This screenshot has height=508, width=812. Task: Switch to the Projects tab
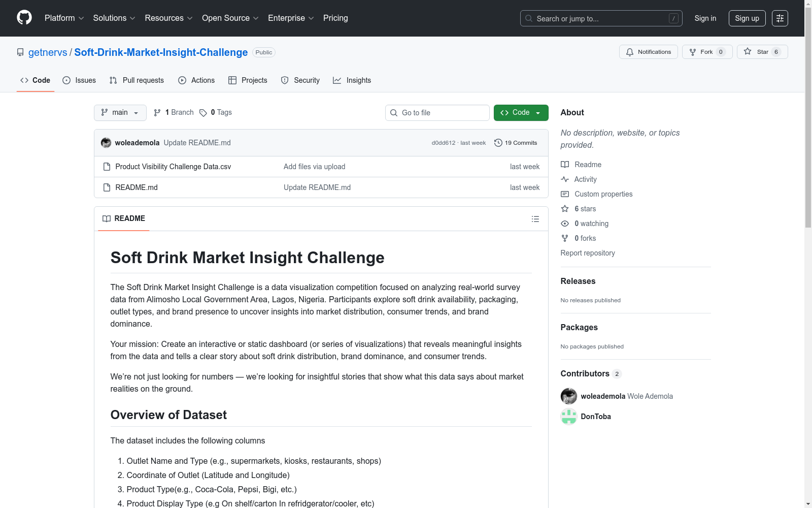pos(248,80)
